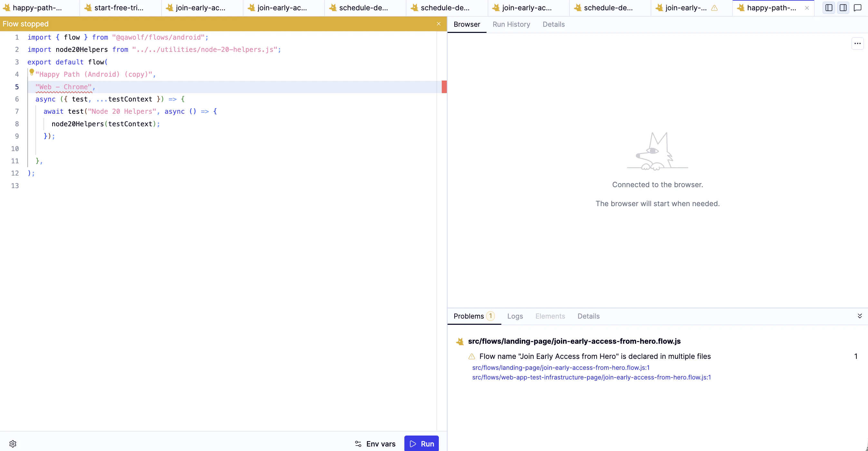Dismiss the Flow stopped banner
868x451 pixels.
point(439,24)
